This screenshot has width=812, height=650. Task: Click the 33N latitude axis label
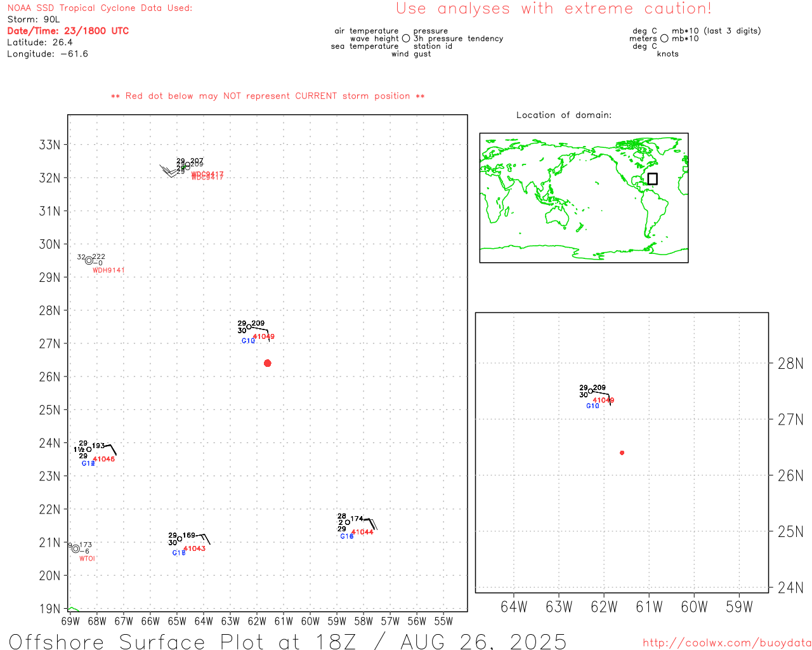tap(49, 145)
